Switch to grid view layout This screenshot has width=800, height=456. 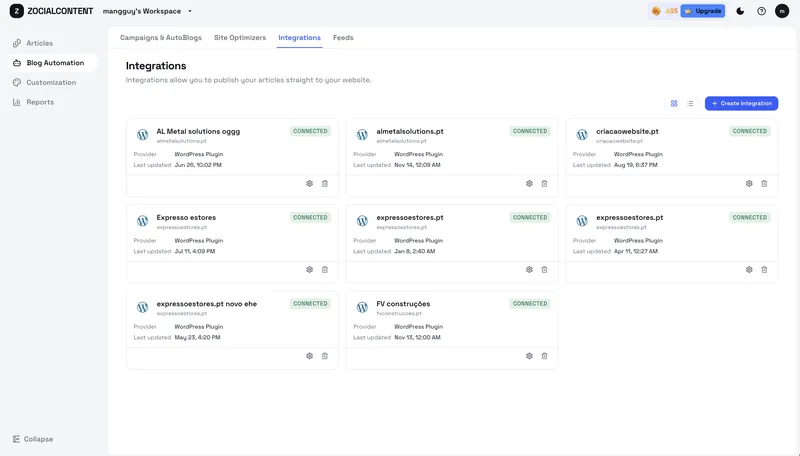click(x=674, y=104)
